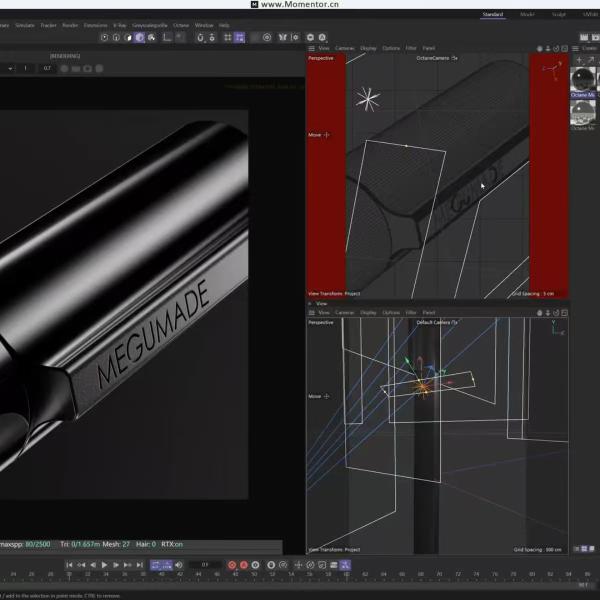Switch to the Sculpt layout tab
Image resolution: width=600 pixels, height=600 pixels.
558,15
